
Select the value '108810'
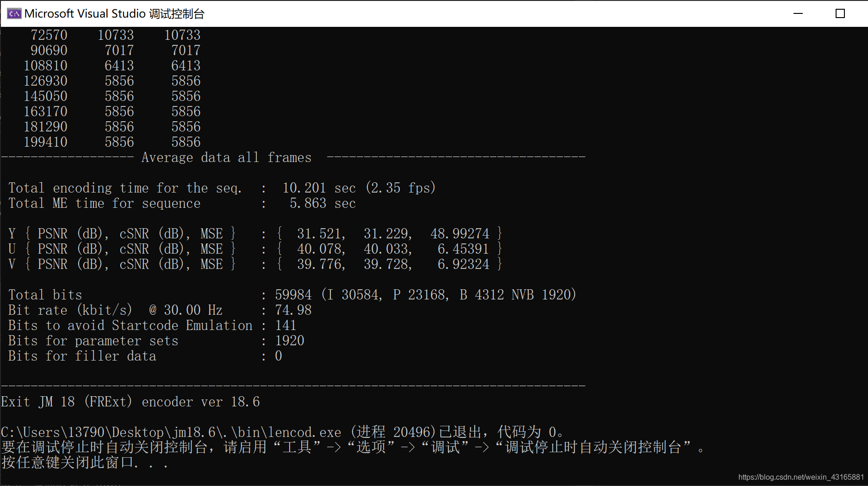(45, 66)
